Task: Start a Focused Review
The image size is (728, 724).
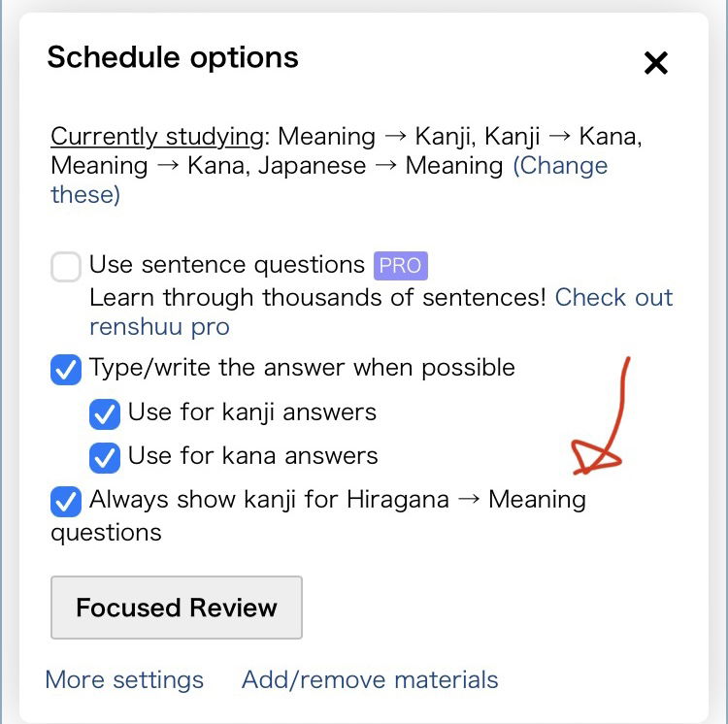Action: coord(177,607)
